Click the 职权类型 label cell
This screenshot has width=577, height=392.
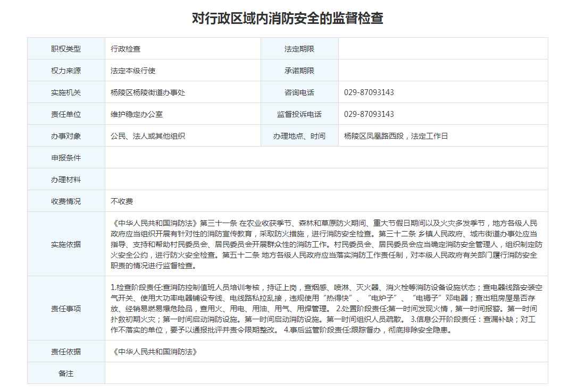pos(66,49)
